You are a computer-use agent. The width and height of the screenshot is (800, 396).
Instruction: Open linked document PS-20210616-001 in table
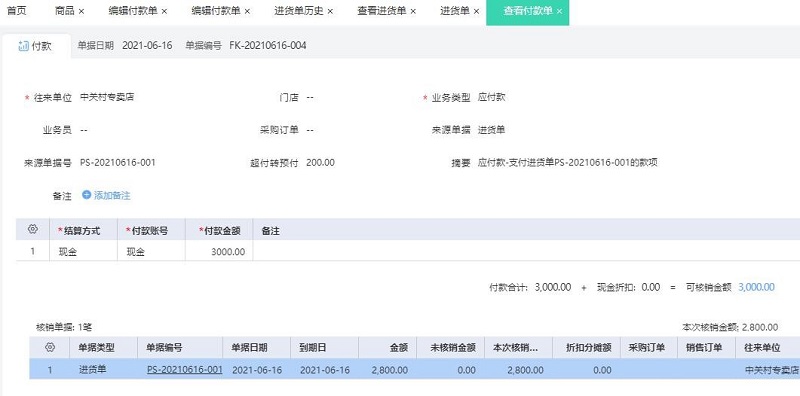point(184,369)
